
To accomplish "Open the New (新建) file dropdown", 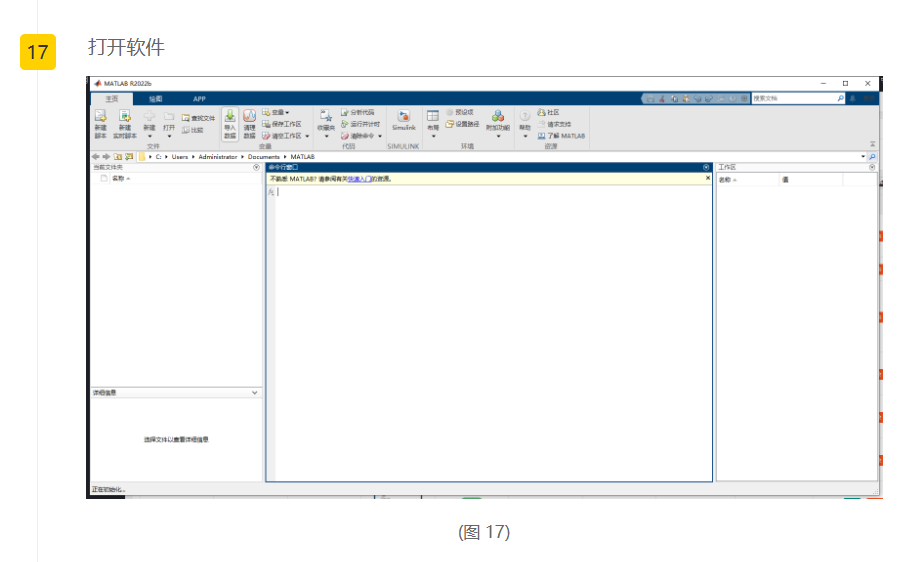I will coord(149,124).
